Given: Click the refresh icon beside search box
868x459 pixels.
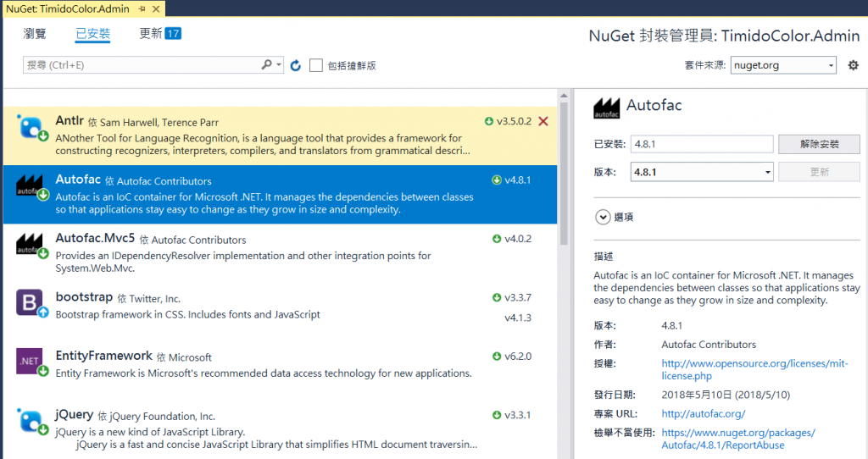Looking at the screenshot, I should coord(296,65).
